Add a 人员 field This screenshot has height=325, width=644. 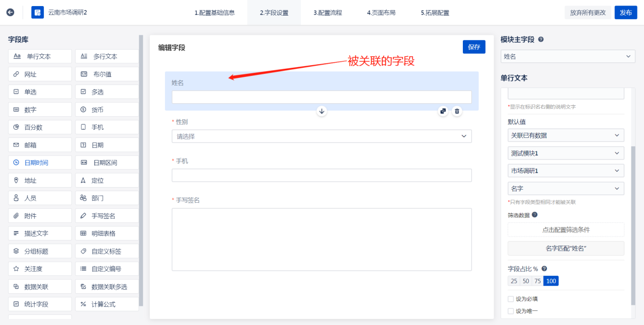click(x=40, y=198)
